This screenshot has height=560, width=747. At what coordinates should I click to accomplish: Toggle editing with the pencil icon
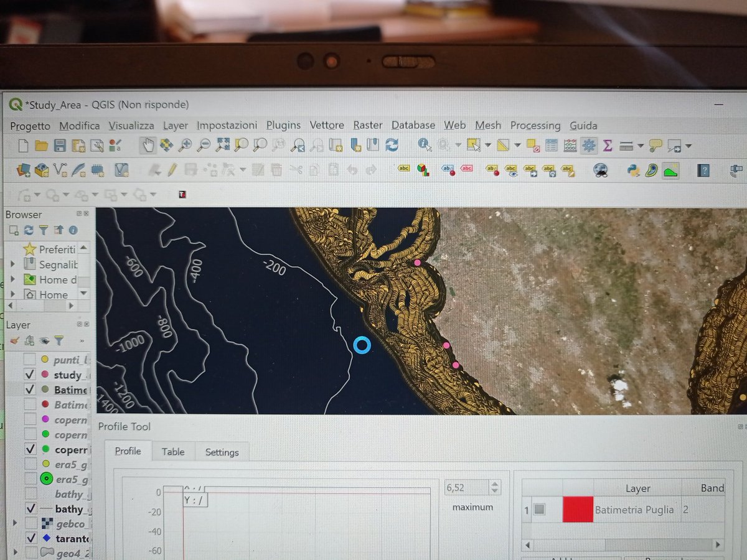point(172,169)
